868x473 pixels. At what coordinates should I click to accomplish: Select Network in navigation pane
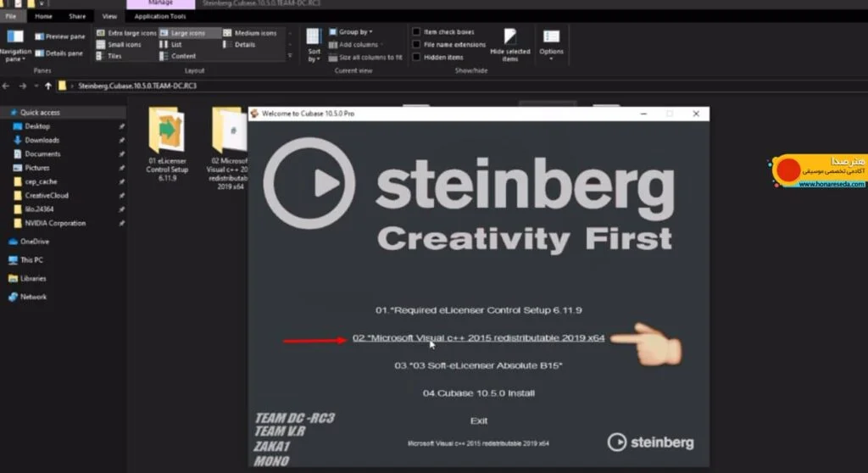click(x=33, y=297)
